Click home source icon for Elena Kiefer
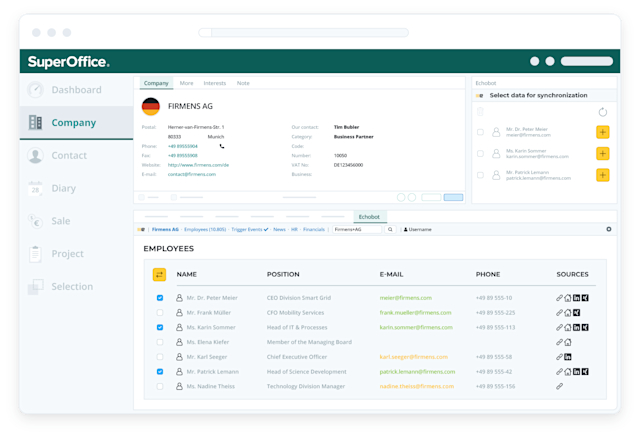640x438 pixels. pyautogui.click(x=568, y=342)
